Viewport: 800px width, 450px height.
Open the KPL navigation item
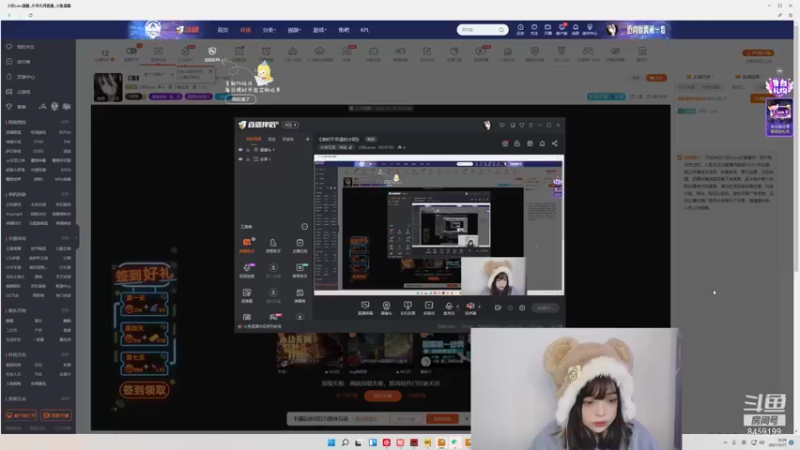364,30
